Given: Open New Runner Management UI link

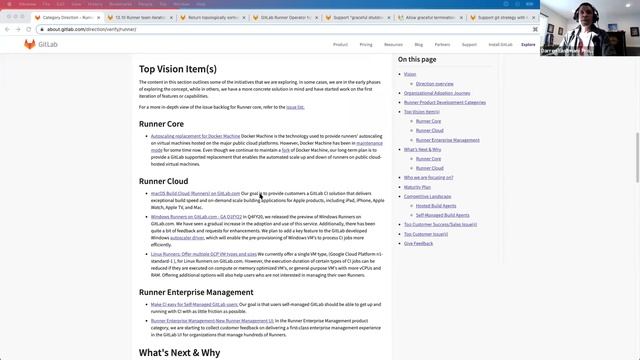Looking at the screenshot, I should coord(212,321).
